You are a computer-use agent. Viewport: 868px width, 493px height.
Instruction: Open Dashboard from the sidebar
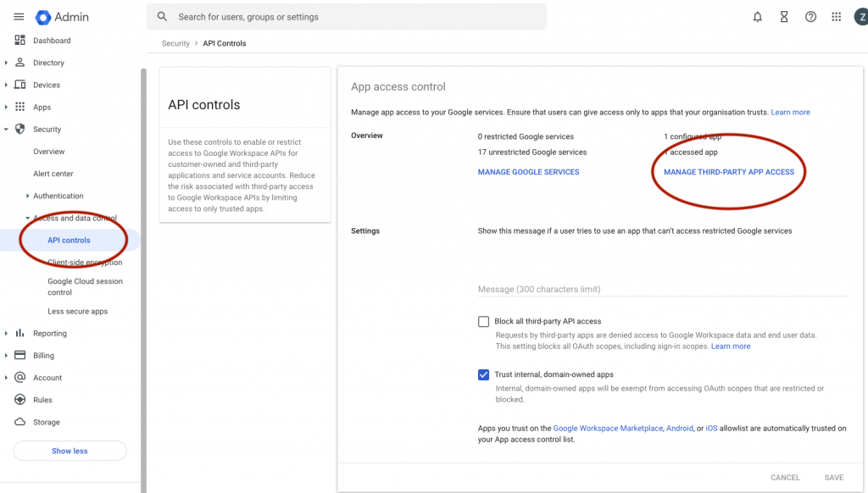(x=52, y=41)
